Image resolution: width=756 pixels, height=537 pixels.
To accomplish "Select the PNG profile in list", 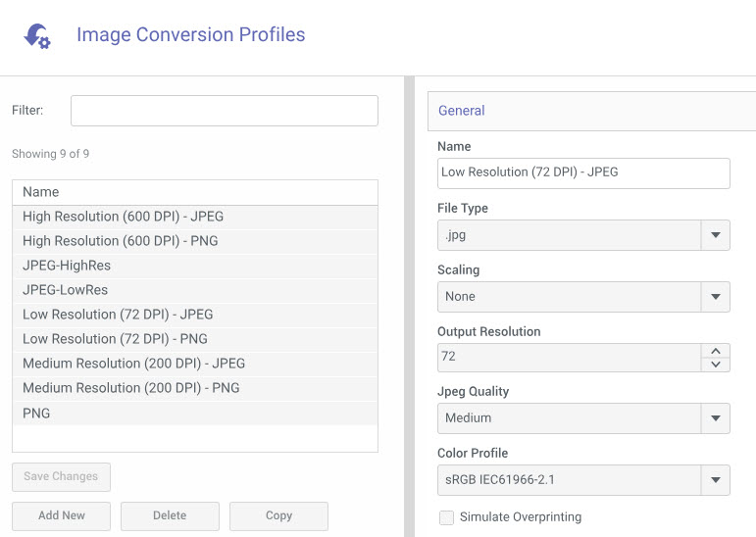I will click(x=195, y=414).
